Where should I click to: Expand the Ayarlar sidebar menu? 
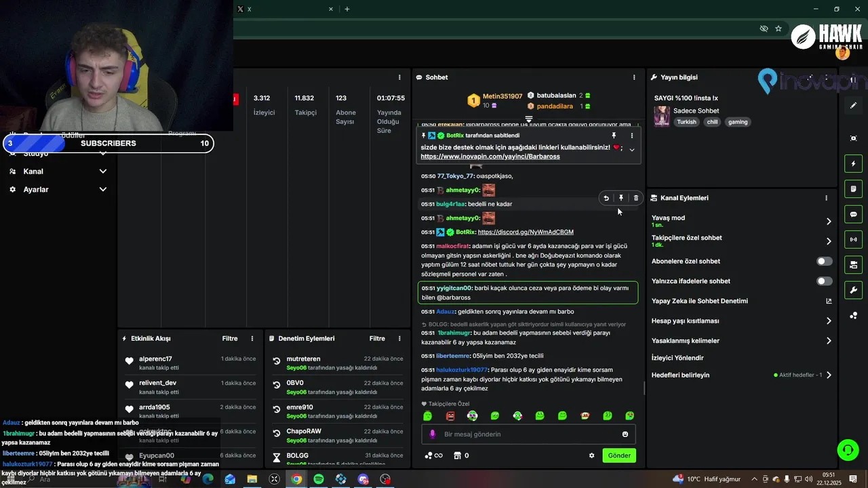[x=103, y=190]
